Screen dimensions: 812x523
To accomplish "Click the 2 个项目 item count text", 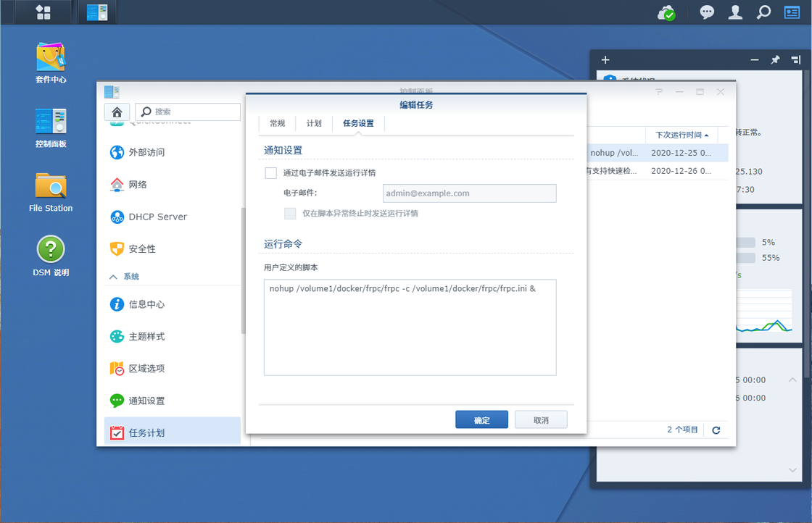I will (682, 430).
